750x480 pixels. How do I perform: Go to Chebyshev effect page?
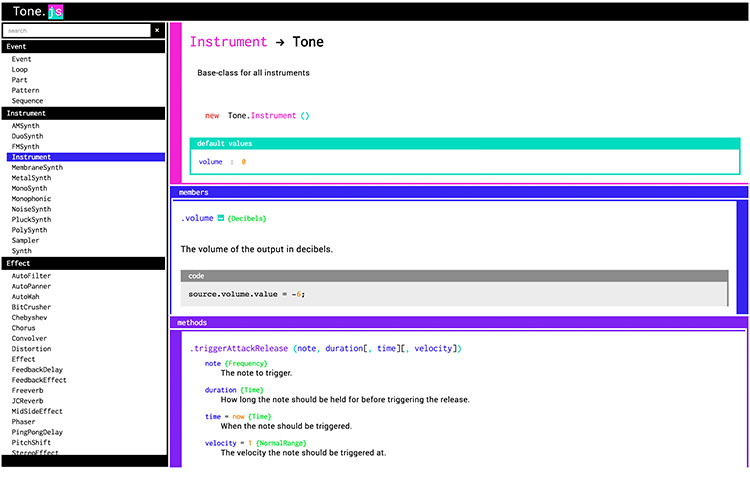pyautogui.click(x=29, y=317)
